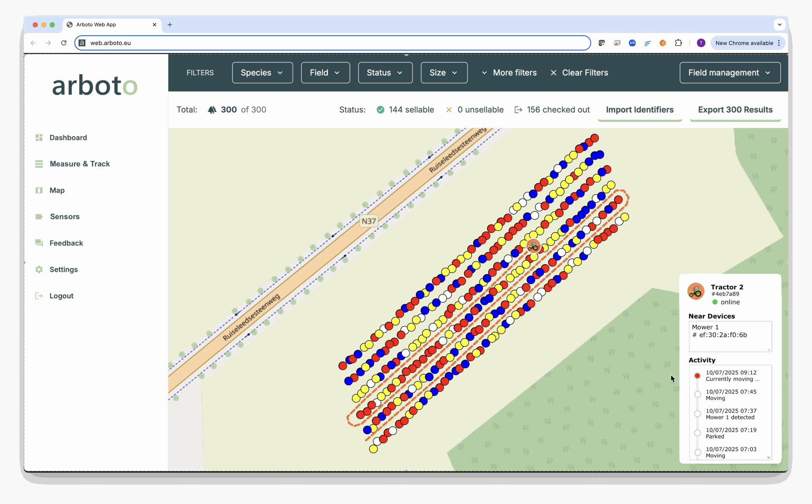Reload the page with refresh icon

pyautogui.click(x=63, y=43)
